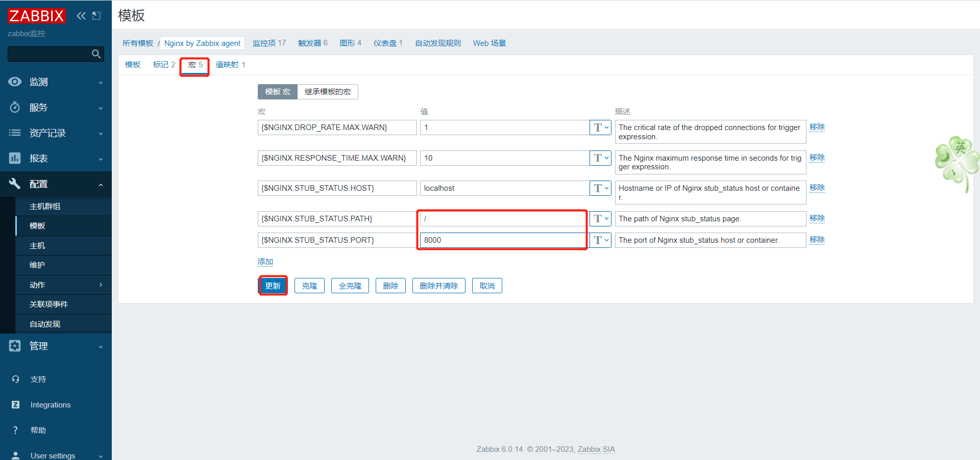Viewport: 980px width, 460px height.
Task: Click the 资产记录 list icon
Action: [x=15, y=133]
